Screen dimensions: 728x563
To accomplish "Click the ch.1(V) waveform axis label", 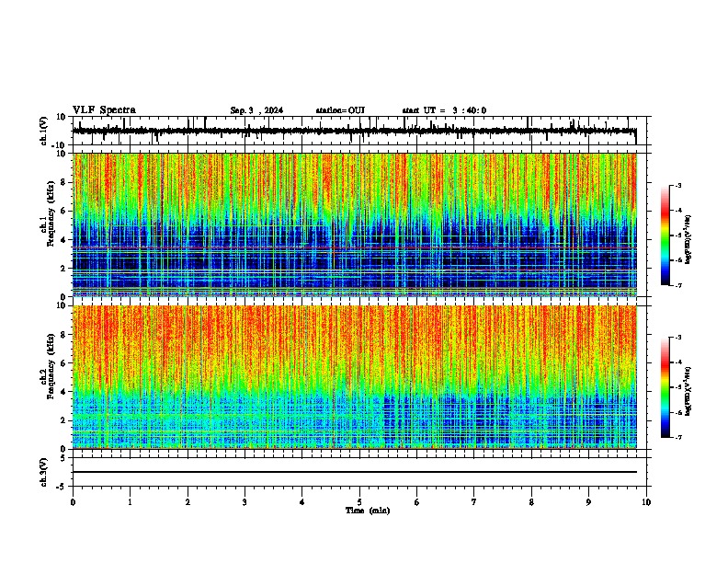I will (44, 131).
